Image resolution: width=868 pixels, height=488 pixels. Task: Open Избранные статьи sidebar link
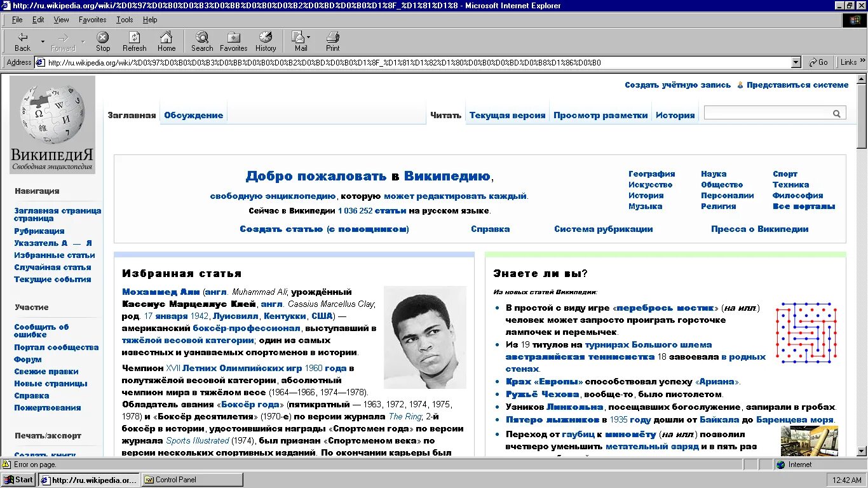(55, 255)
